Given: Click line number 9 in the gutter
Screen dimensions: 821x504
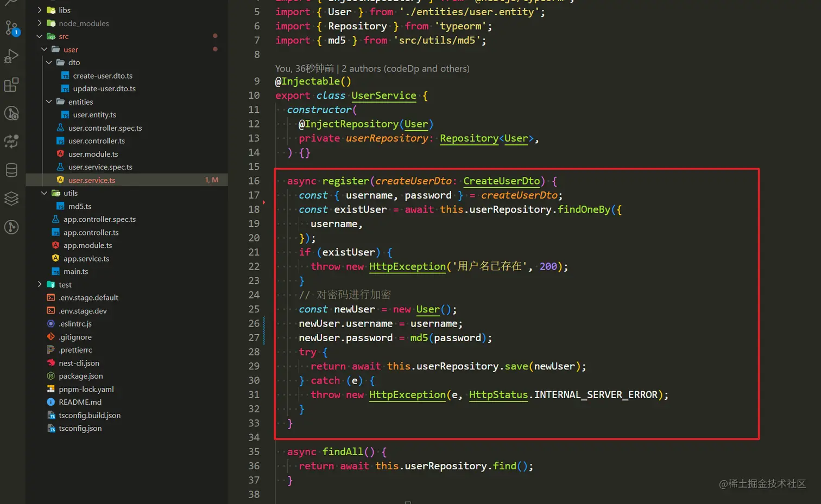Looking at the screenshot, I should tap(257, 81).
